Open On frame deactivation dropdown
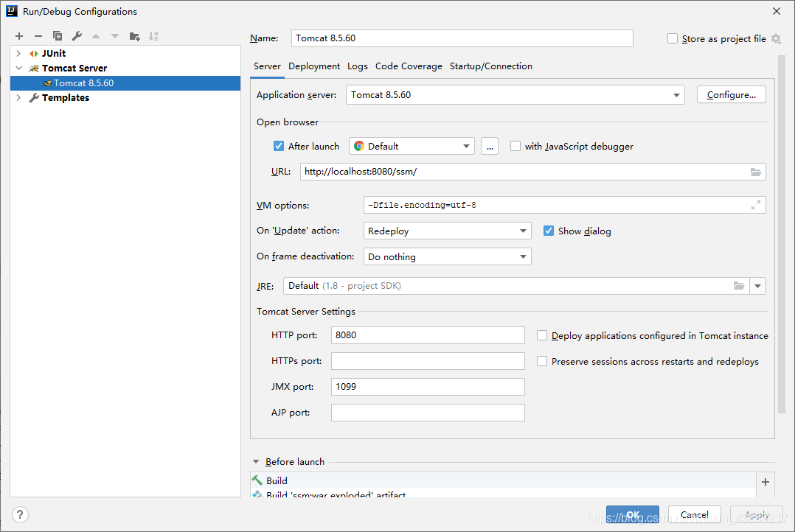Screen dimensions: 795x532 tap(447, 257)
